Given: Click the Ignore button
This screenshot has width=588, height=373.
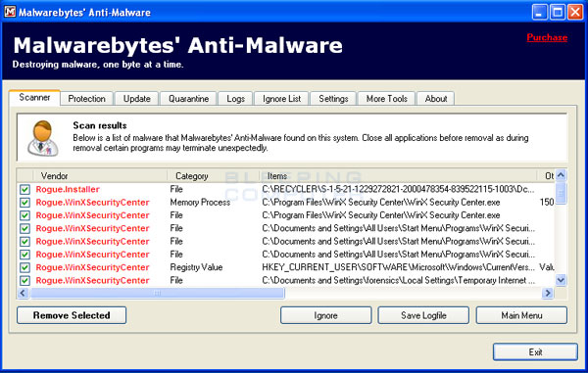Looking at the screenshot, I should tap(326, 315).
